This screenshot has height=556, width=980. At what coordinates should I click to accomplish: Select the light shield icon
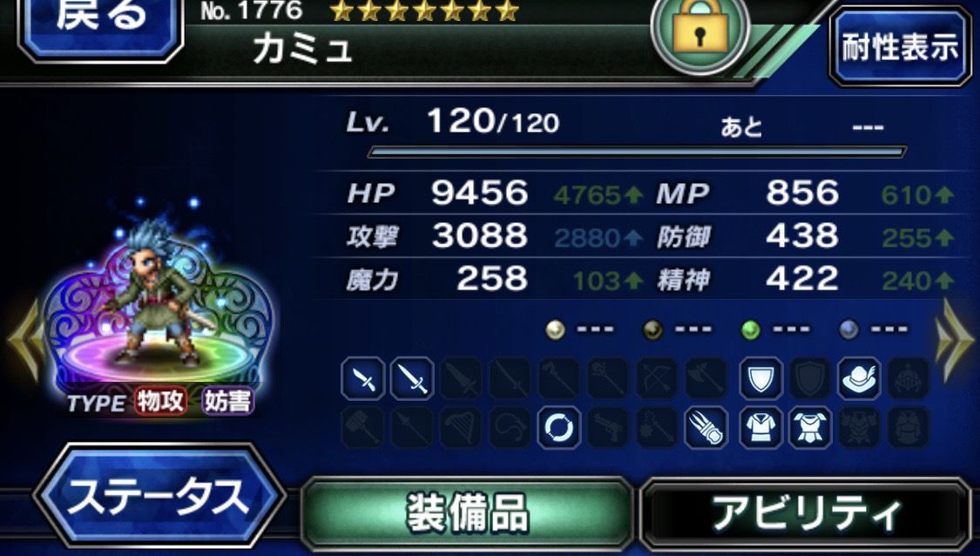click(760, 378)
